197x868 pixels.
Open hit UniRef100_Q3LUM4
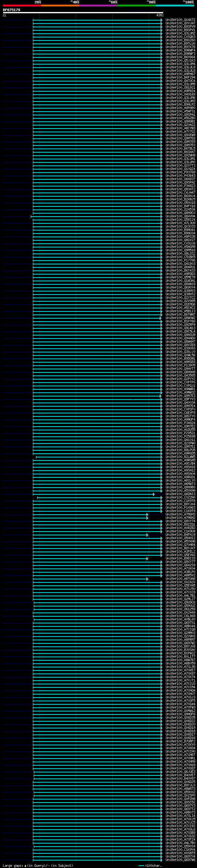(180, 64)
